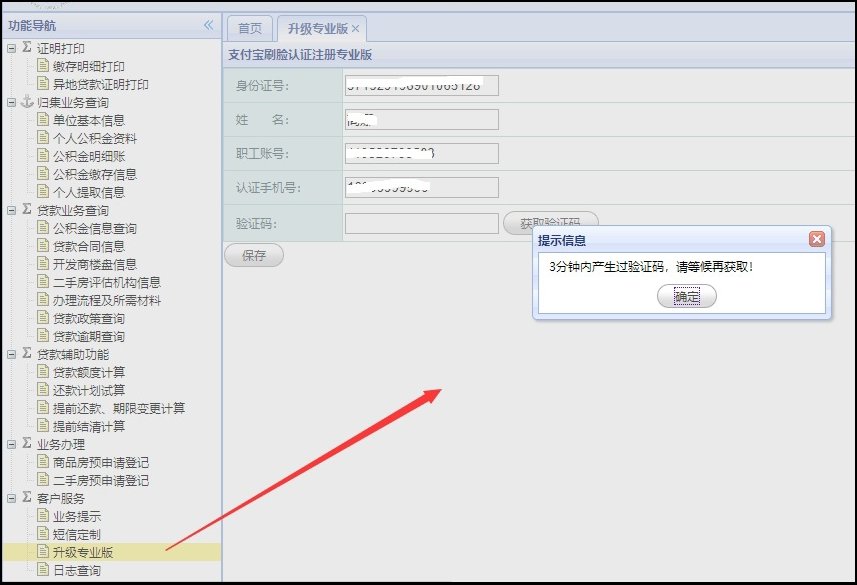Click the sigma icon beside 贷款业务查询

point(27,210)
